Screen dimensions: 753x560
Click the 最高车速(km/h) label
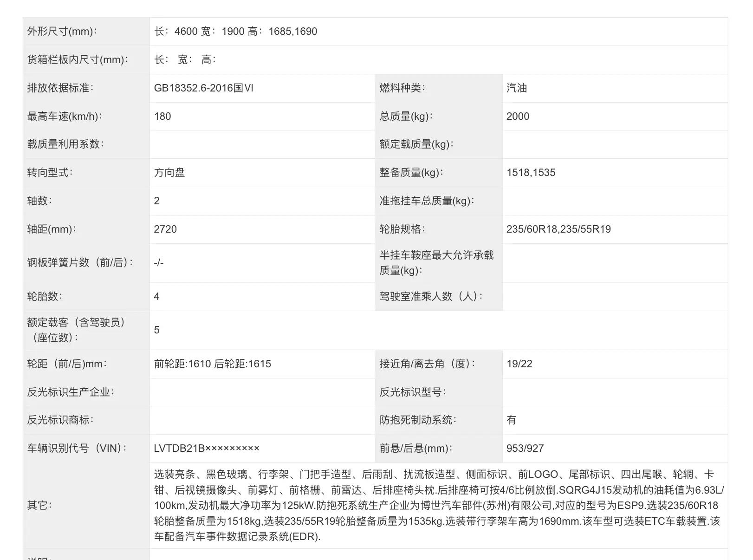click(x=65, y=117)
